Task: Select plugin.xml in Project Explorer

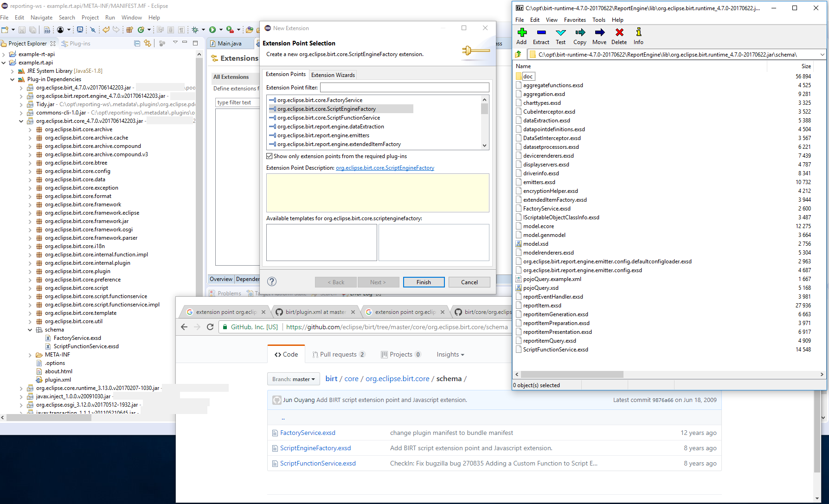Action: 58,380
